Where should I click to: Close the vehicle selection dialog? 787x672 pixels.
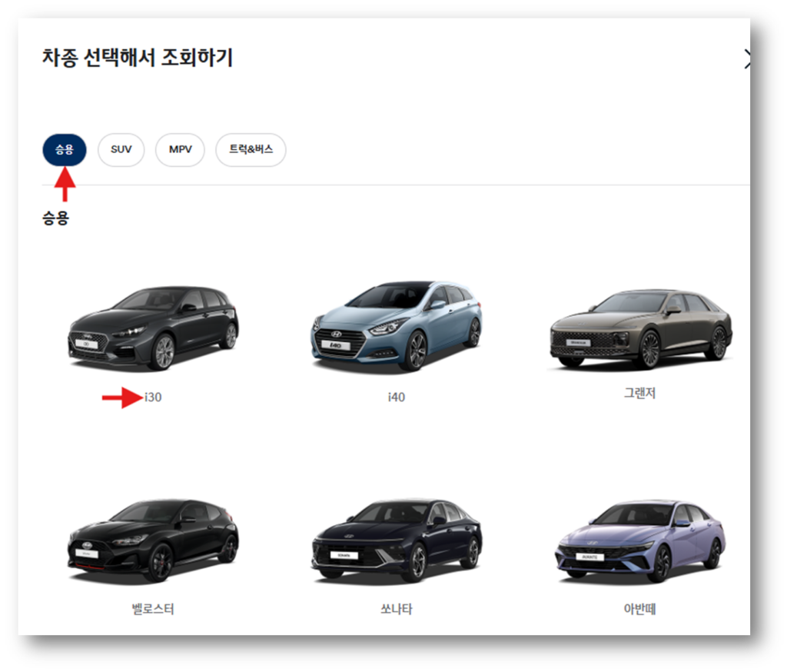[x=751, y=59]
